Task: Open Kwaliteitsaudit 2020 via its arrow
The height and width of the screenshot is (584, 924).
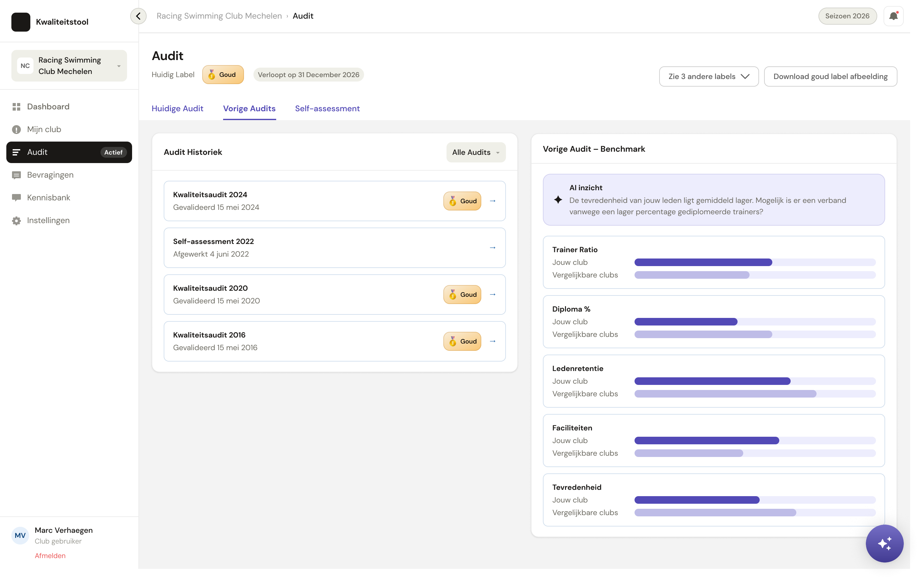Action: [493, 294]
